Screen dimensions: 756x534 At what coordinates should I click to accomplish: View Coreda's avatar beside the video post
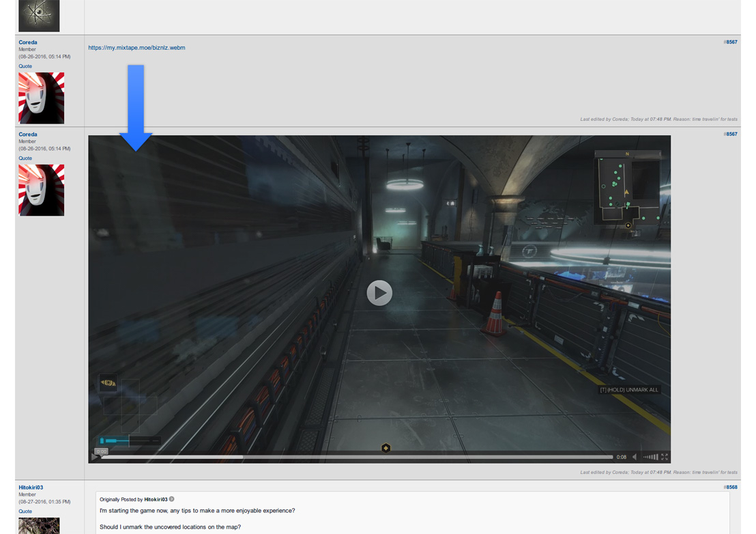tap(42, 190)
